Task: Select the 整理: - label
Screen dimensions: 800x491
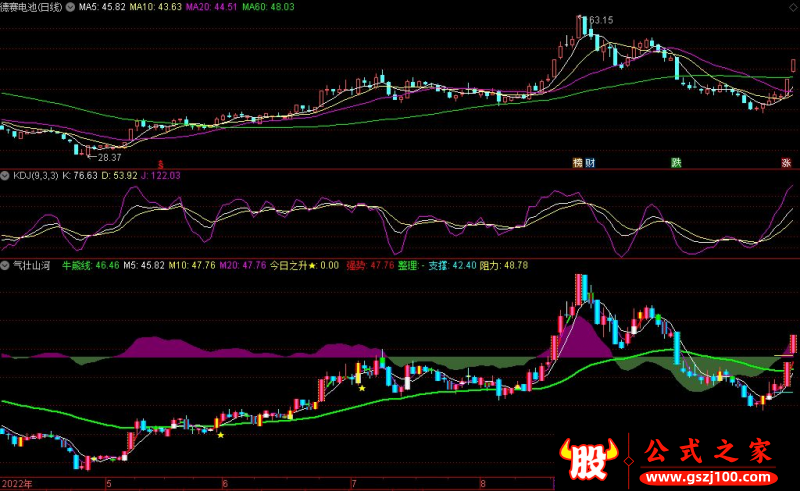Action: pos(411,265)
